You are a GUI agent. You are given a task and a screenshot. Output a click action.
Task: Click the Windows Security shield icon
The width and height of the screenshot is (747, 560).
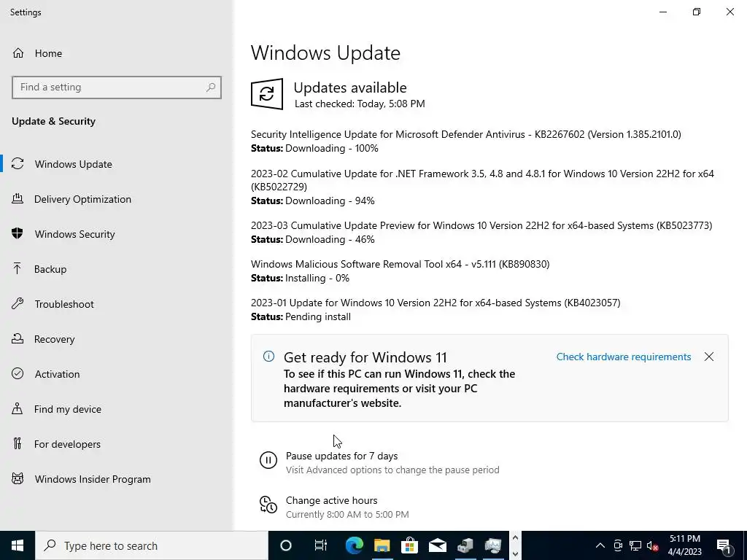[18, 233]
